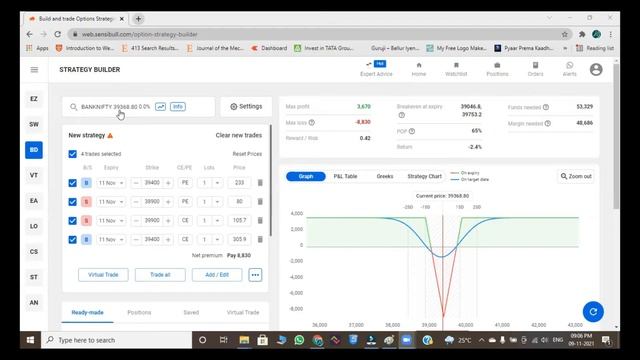This screenshot has width=640, height=360.
Task: Click the search magnifier in instrument box
Action: click(73, 107)
